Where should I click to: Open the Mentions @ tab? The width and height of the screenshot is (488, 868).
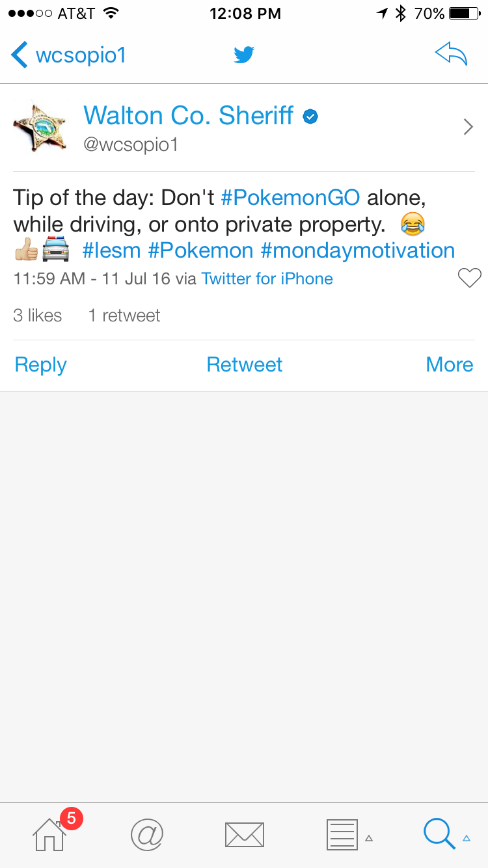[x=146, y=834]
